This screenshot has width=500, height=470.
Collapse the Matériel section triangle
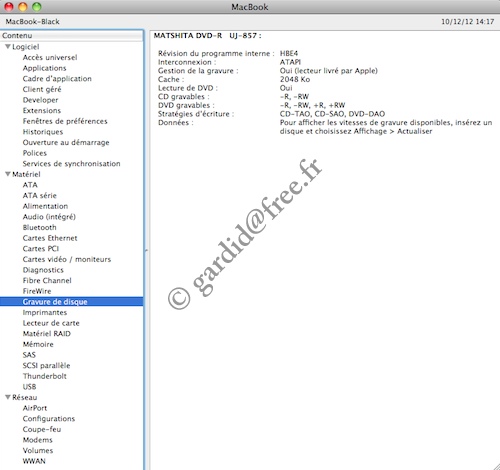click(x=8, y=174)
